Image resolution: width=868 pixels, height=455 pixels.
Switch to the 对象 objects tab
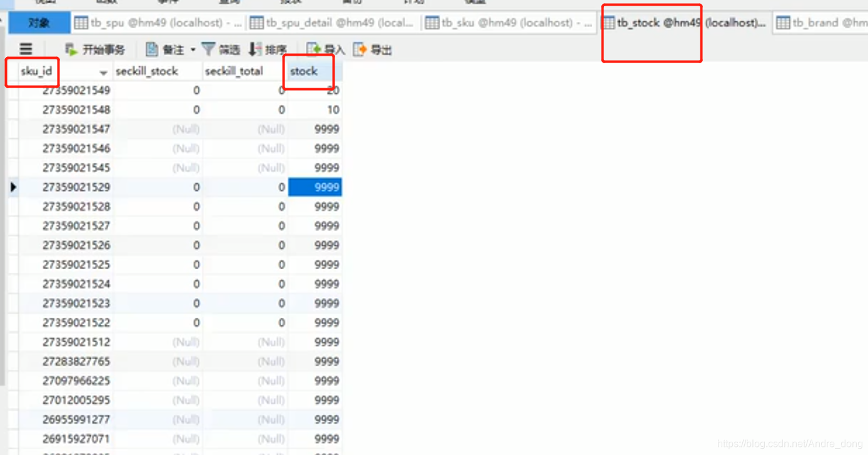(x=39, y=23)
